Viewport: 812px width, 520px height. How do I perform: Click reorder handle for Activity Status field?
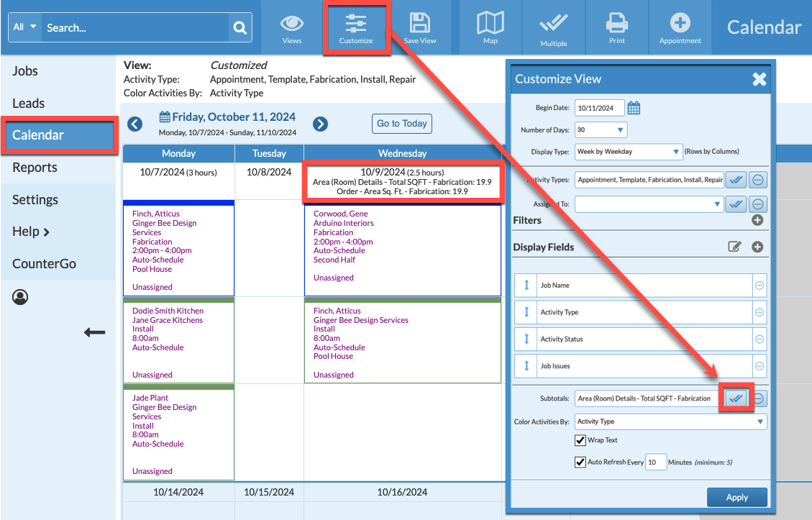pyautogui.click(x=526, y=339)
